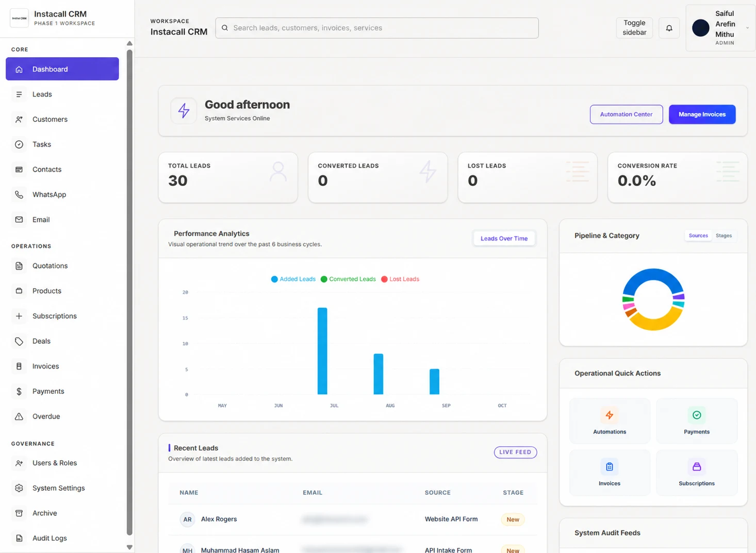The image size is (756, 553).
Task: Focus the search leads input field
Action: point(377,28)
